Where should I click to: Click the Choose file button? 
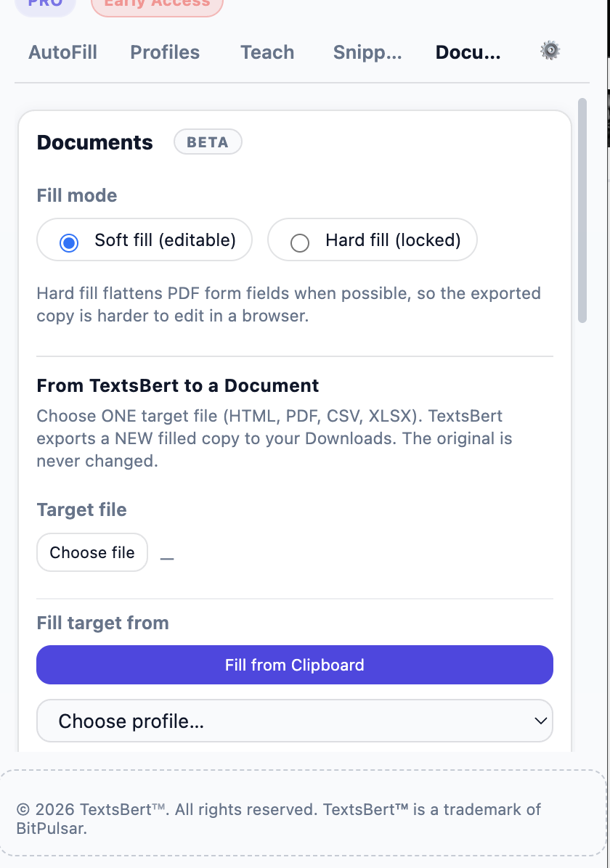(92, 552)
